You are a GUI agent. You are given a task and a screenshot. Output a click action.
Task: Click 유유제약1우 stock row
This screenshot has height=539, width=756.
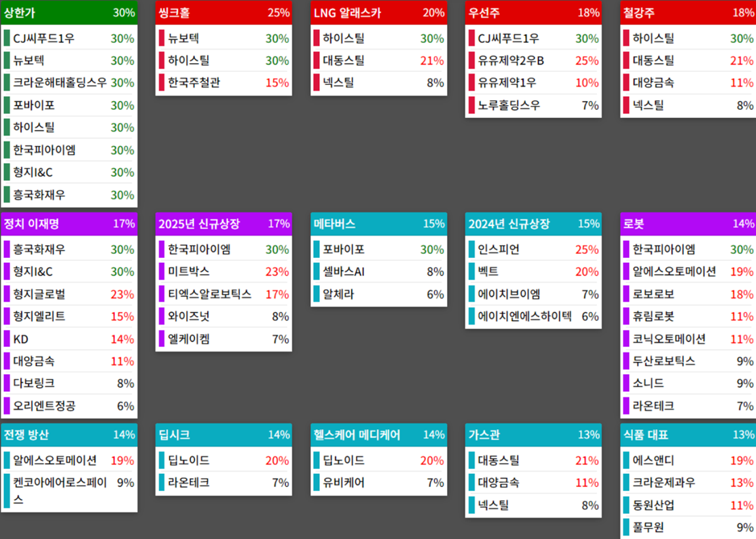point(533,83)
